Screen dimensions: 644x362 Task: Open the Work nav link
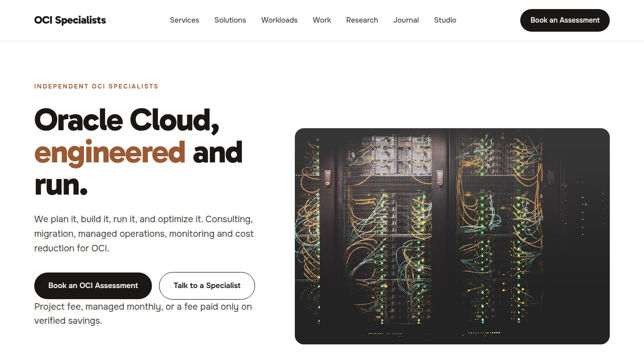point(322,20)
